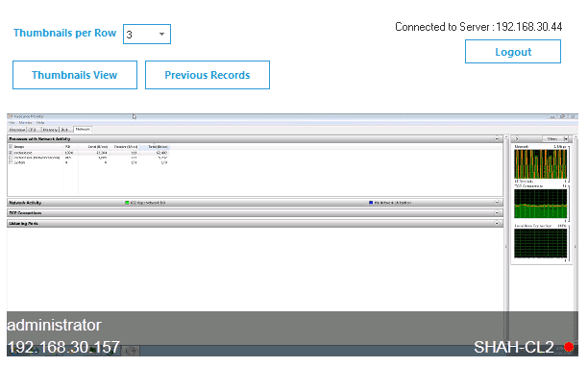The width and height of the screenshot is (588, 367).
Task: Sort by the PID column header
Action: (x=70, y=147)
